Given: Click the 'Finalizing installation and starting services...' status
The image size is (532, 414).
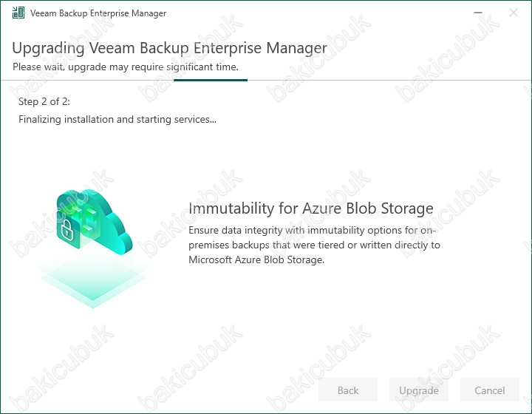Looking at the screenshot, I should (x=117, y=120).
